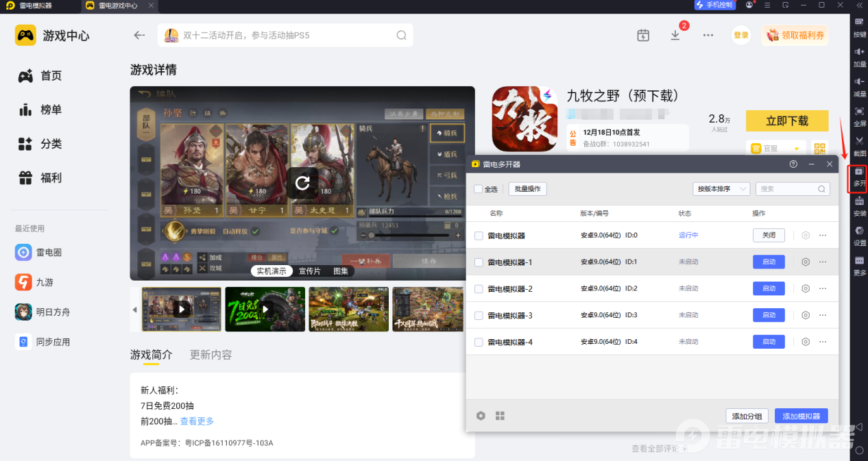Open more options for 雷电模拟器-2 row
This screenshot has width=868, height=461.
pos(823,288)
